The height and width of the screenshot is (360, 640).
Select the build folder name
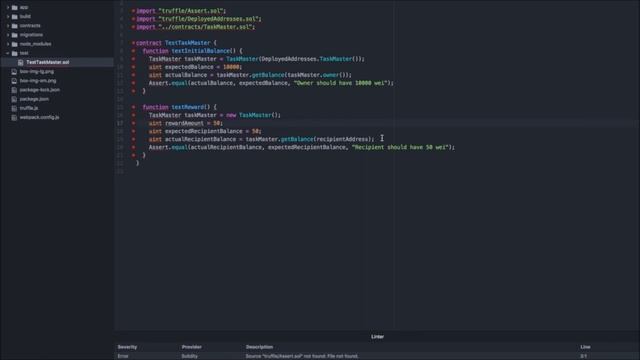[x=25, y=16]
